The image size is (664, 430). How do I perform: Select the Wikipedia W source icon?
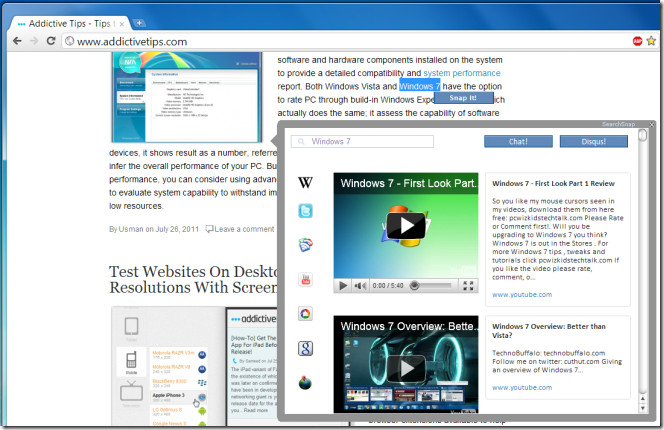tap(305, 183)
